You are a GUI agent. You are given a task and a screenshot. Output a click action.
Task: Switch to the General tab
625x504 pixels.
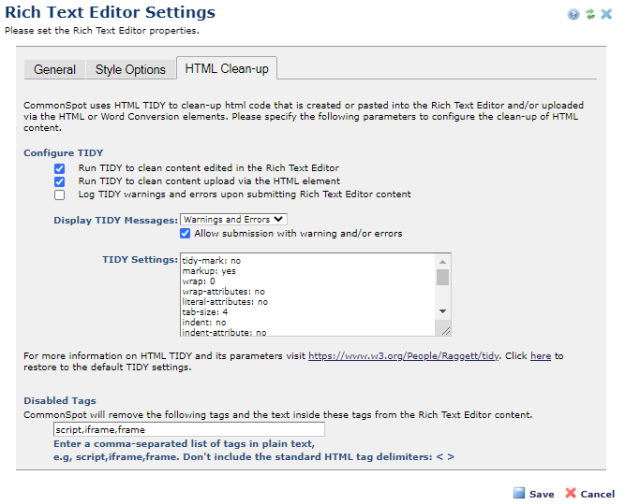tap(54, 70)
